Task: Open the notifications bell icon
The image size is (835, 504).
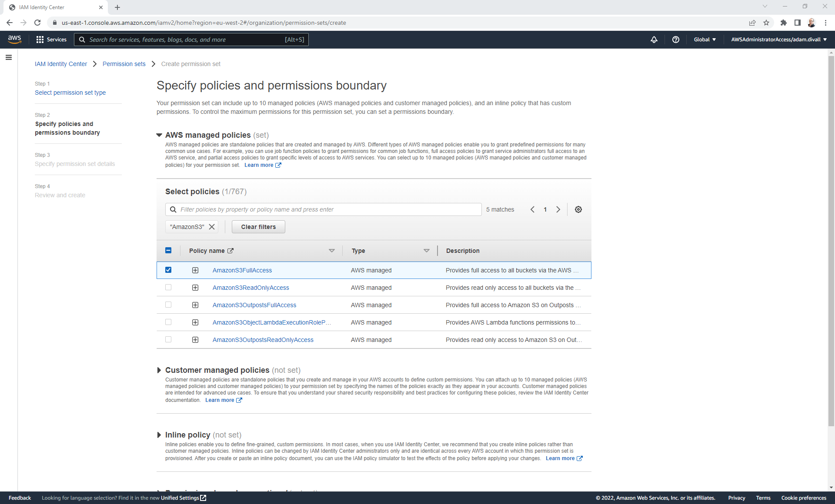Action: pos(654,40)
